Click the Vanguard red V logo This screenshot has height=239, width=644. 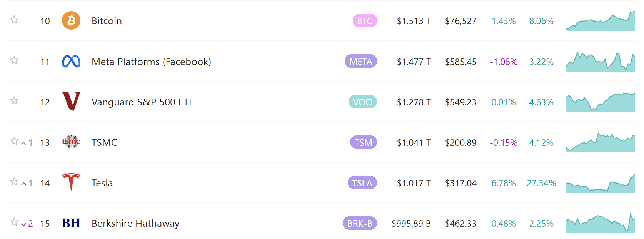tap(71, 102)
